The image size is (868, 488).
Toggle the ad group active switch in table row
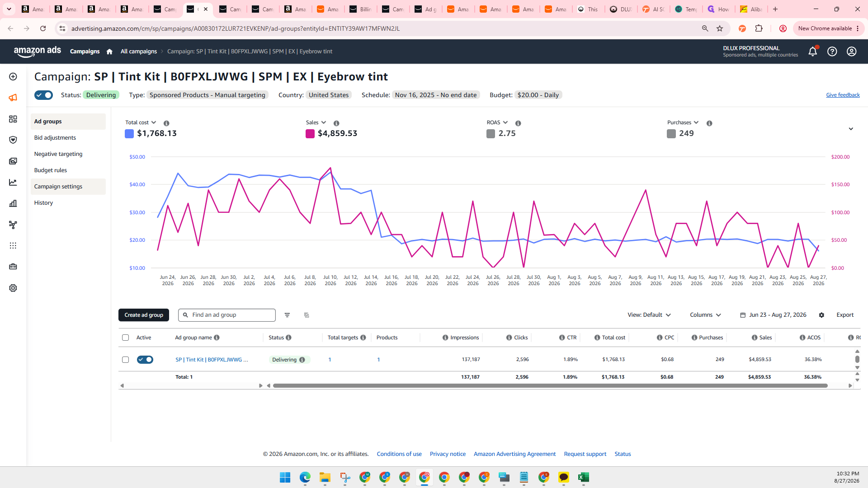click(145, 360)
